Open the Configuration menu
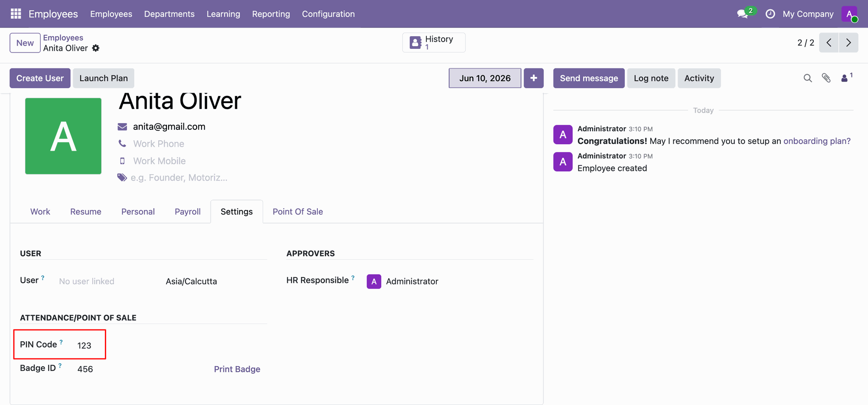The width and height of the screenshot is (868, 405). point(328,14)
